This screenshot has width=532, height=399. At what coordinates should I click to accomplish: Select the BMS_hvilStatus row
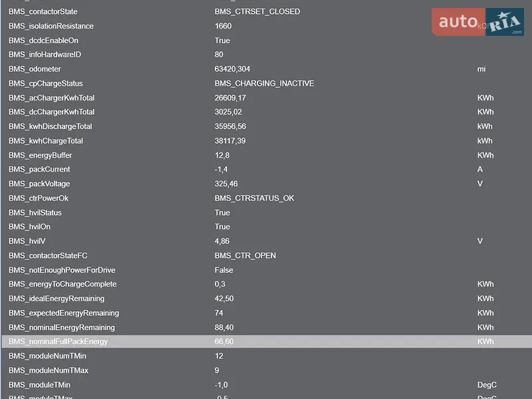[267, 212]
